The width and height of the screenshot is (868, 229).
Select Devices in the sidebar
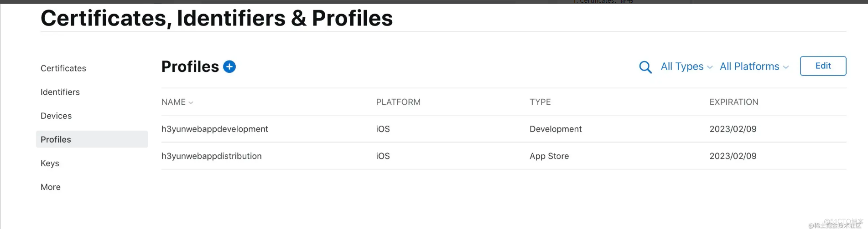point(56,116)
